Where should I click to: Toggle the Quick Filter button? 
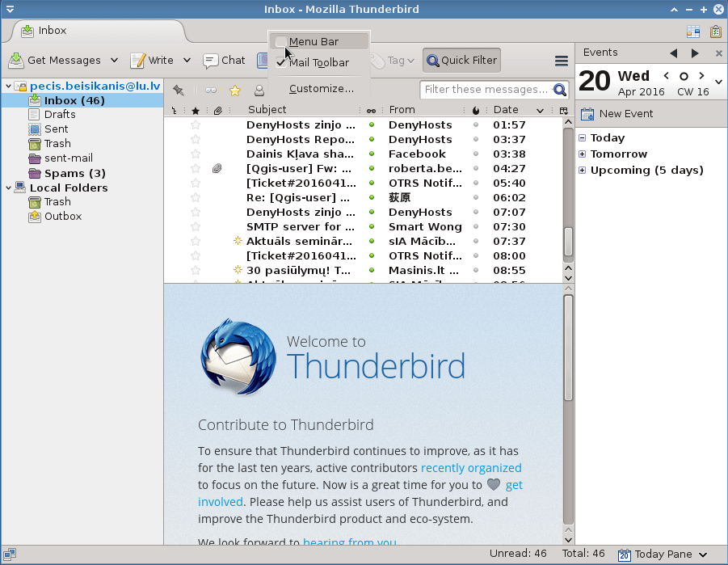pyautogui.click(x=461, y=61)
